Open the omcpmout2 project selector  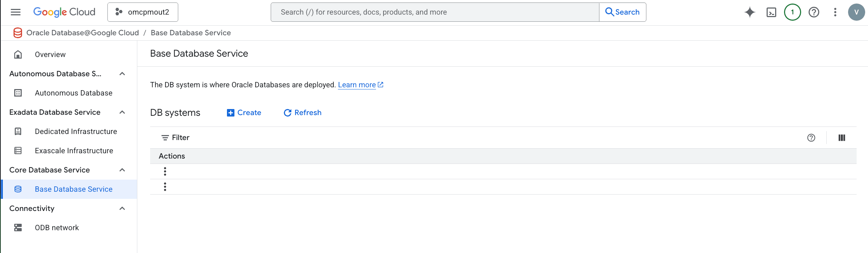(x=143, y=12)
